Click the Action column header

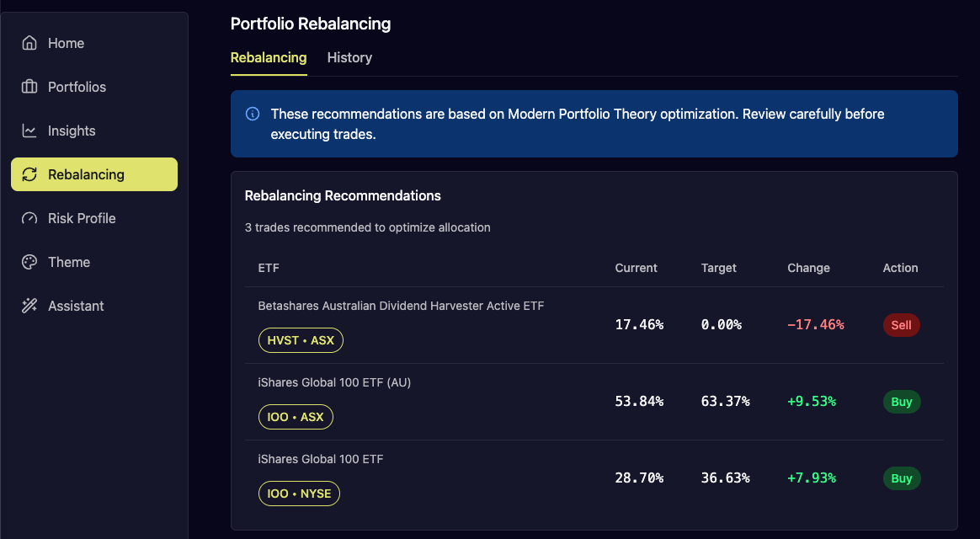click(900, 268)
